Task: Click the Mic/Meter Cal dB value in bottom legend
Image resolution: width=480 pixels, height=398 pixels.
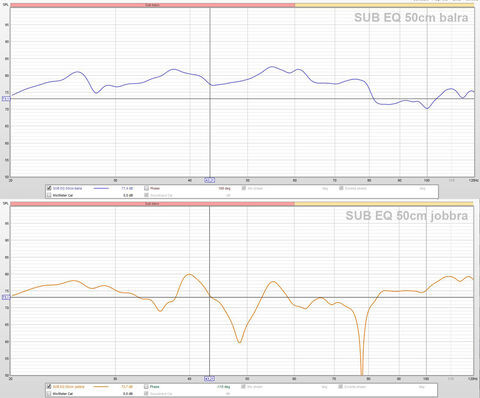Action: tap(128, 393)
